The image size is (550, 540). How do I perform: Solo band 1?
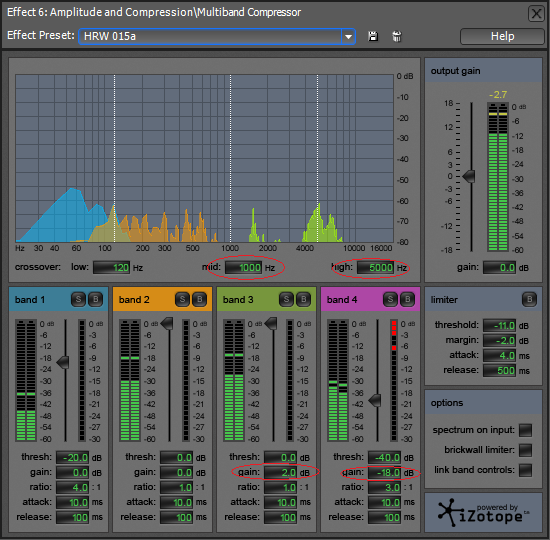click(x=78, y=299)
